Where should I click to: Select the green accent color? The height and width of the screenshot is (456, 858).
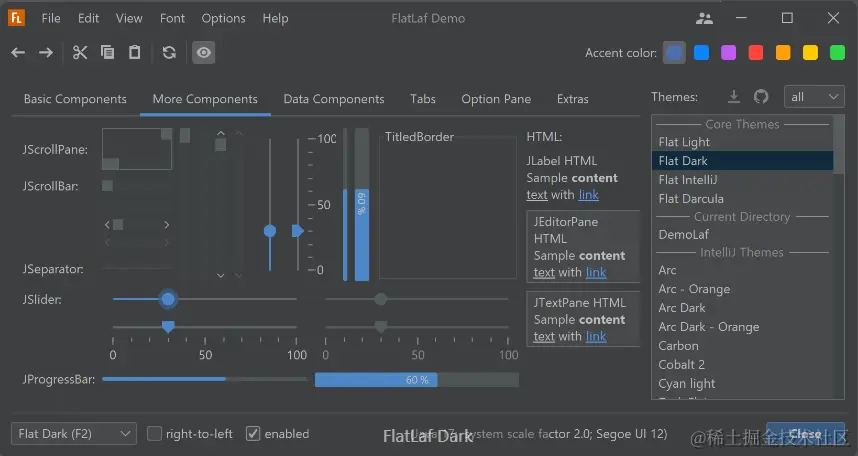[x=838, y=53]
